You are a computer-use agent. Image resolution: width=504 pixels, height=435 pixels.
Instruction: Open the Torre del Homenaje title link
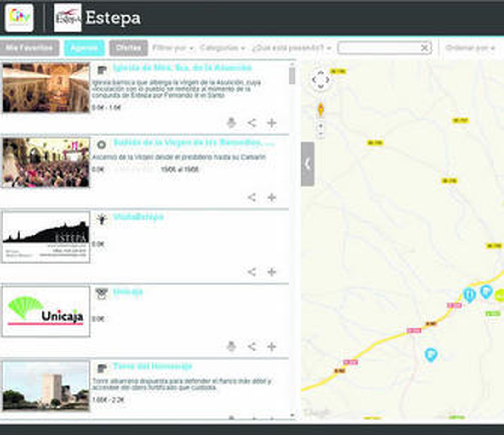152,366
